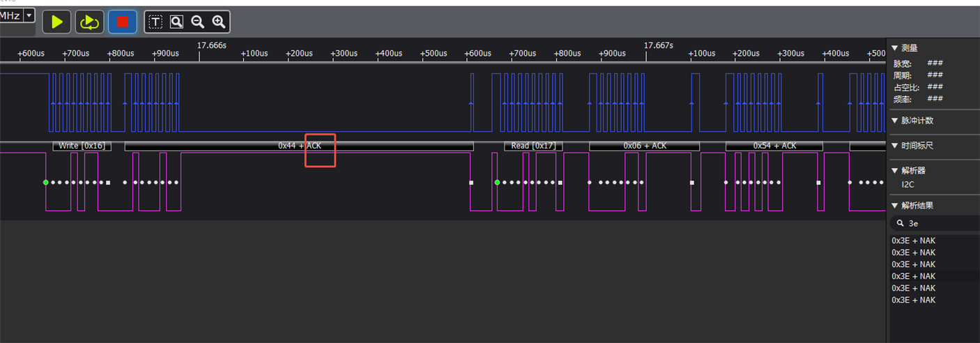This screenshot has width=980, height=343.
Task: Collapse the 解析器 section
Action: coord(895,170)
